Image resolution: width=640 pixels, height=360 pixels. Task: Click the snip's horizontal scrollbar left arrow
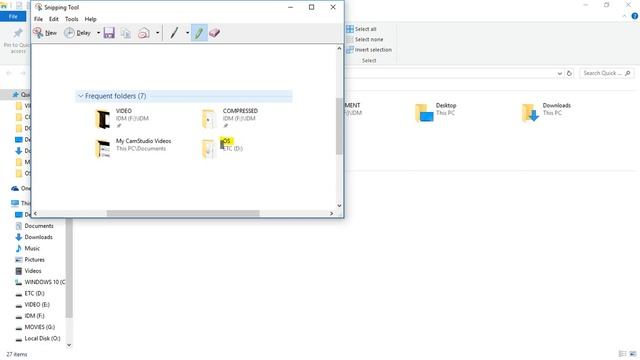coord(36,213)
